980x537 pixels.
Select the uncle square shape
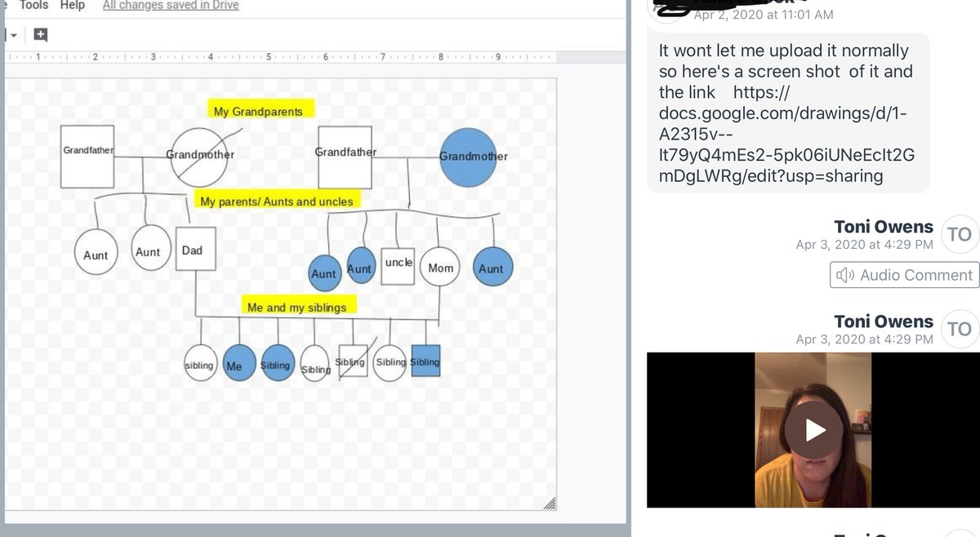[398, 266]
